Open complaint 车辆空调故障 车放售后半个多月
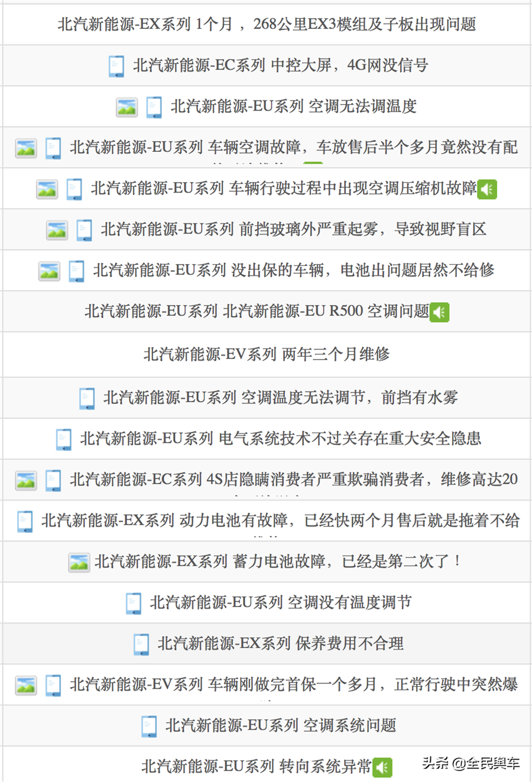 (x=293, y=147)
